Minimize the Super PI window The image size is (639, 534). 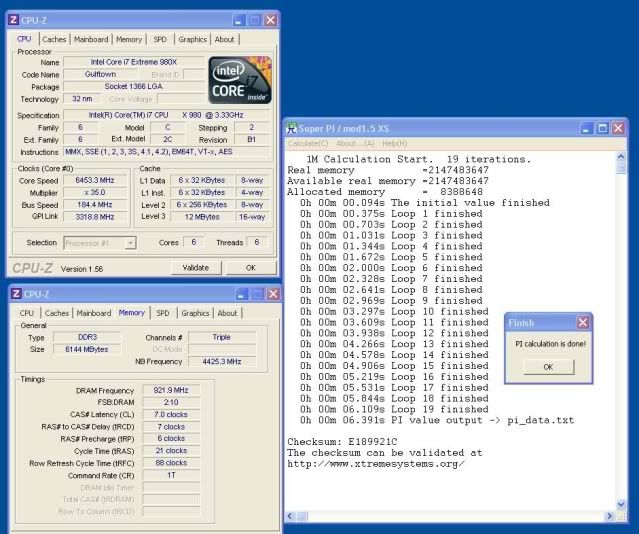point(587,128)
